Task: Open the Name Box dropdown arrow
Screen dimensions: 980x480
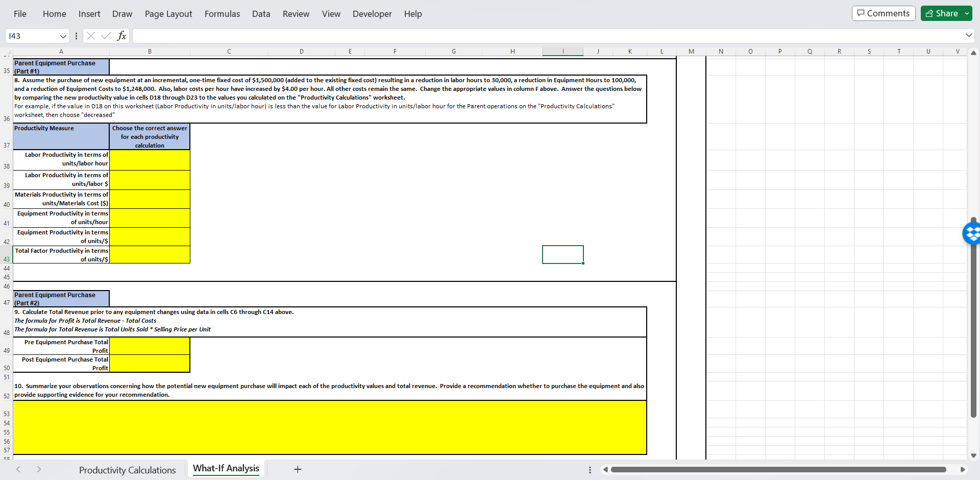Action: [x=63, y=36]
